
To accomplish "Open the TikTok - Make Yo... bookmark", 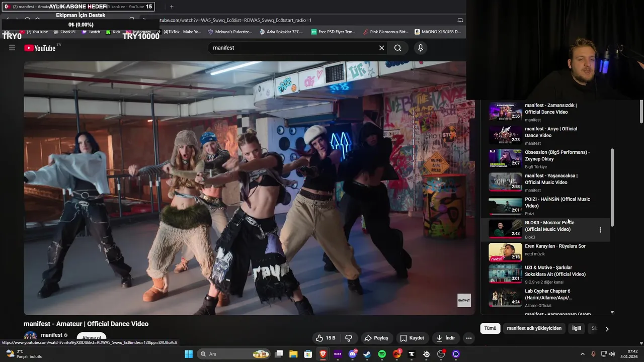I will click(179, 32).
